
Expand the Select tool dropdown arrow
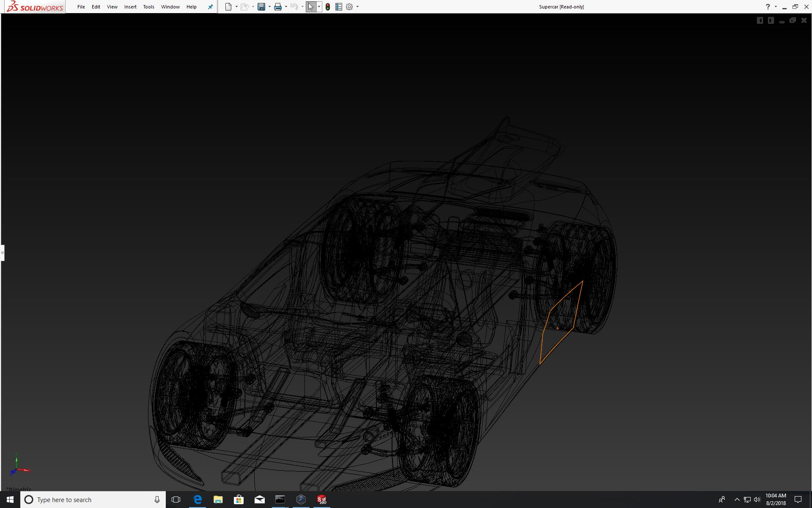(319, 7)
